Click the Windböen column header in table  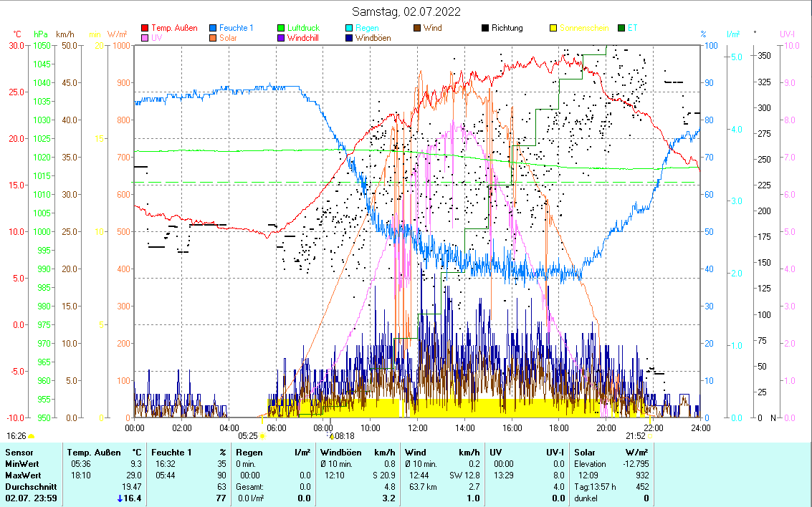pyautogui.click(x=340, y=453)
